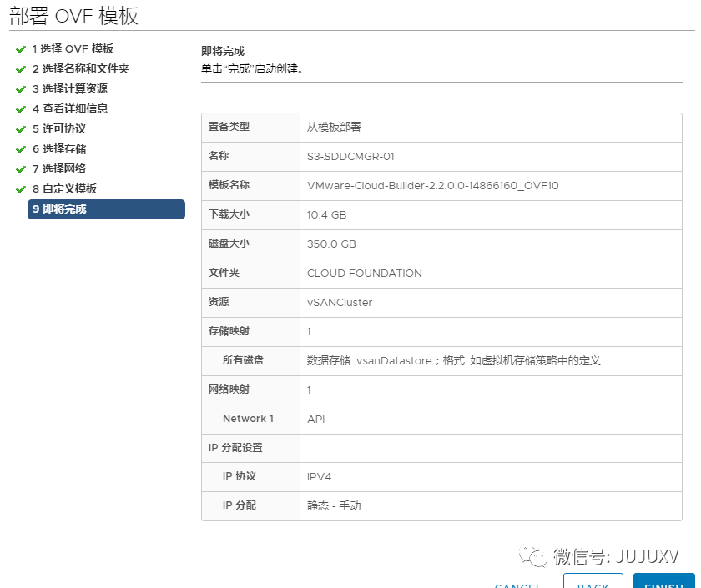
Task: Go to step 2 选择名称和文件夹
Action: point(80,68)
